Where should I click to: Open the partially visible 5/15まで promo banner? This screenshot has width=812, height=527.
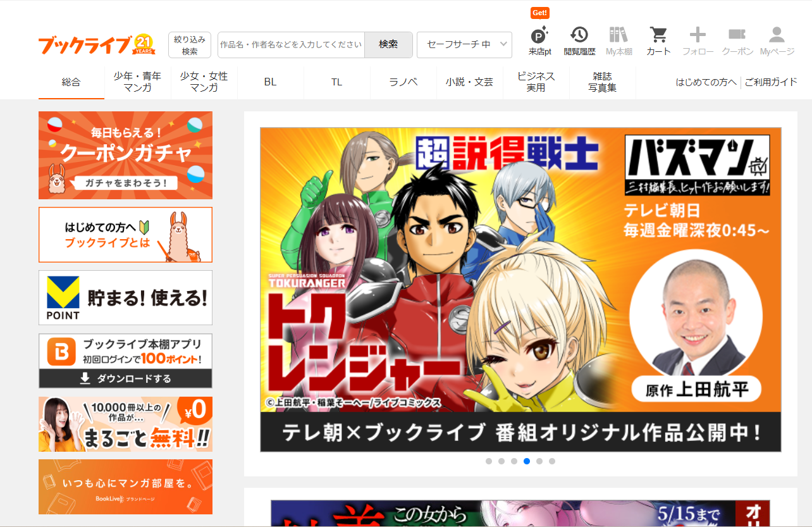[520, 513]
